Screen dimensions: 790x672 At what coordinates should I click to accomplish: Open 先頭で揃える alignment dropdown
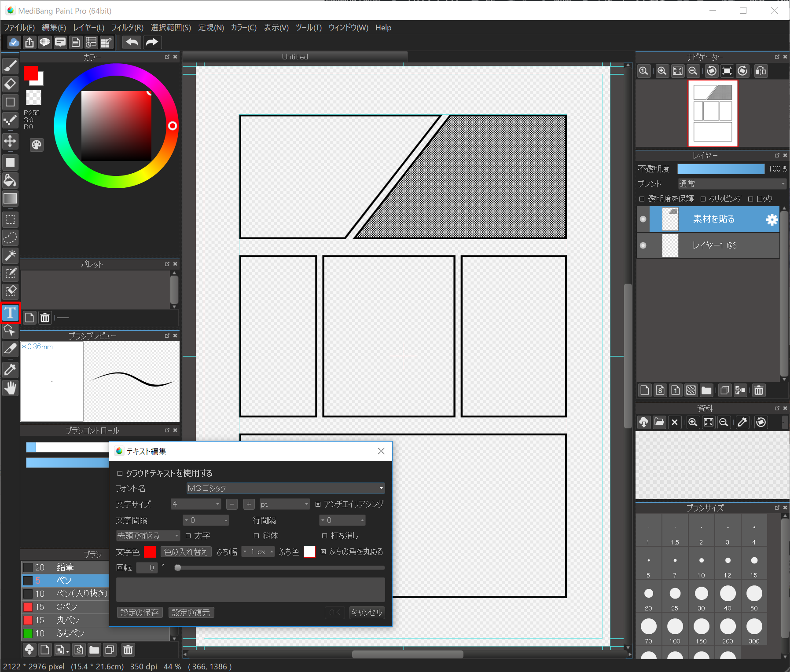[x=148, y=536]
